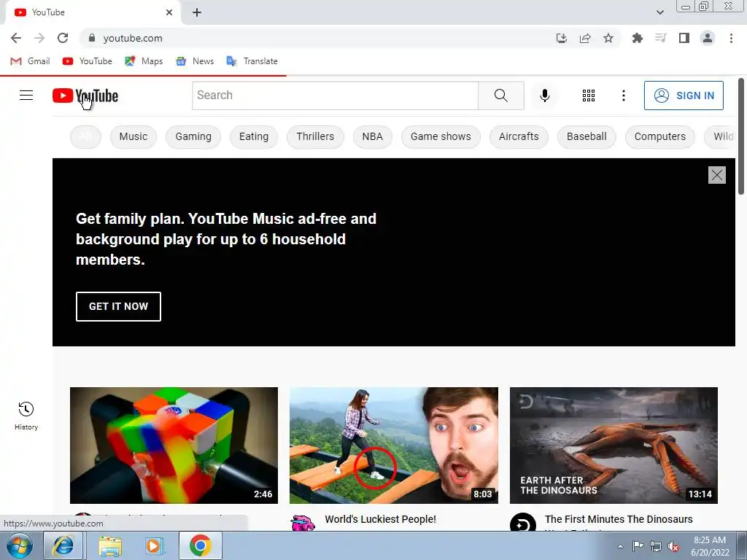Close the YouTube browser tab
This screenshot has width=747, height=560.
169,12
